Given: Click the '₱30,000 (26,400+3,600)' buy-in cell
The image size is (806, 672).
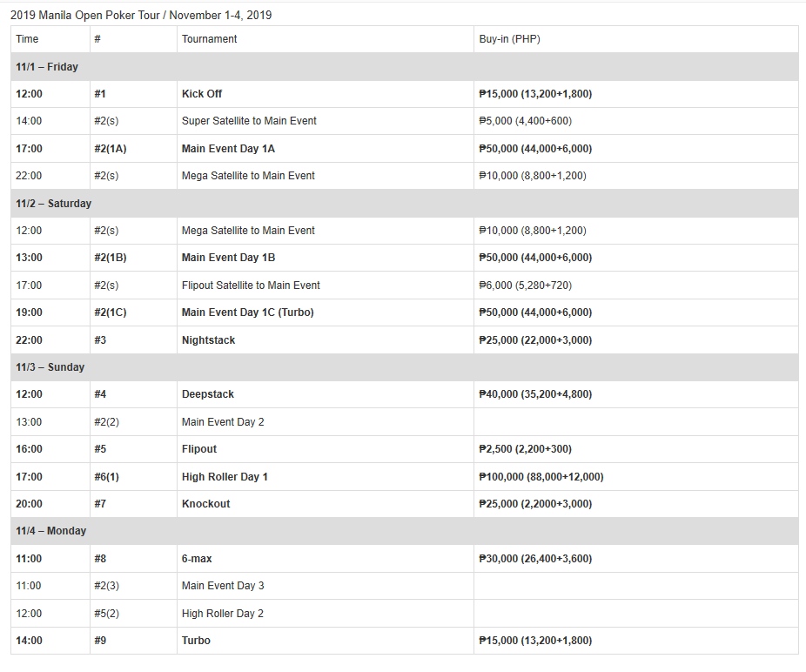Looking at the screenshot, I should pos(636,559).
